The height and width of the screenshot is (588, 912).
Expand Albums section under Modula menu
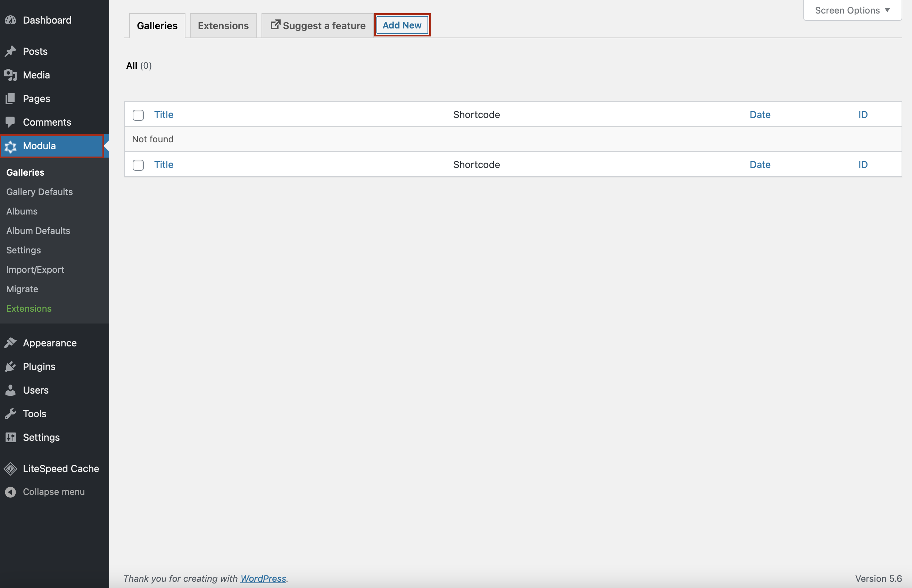[x=21, y=211]
